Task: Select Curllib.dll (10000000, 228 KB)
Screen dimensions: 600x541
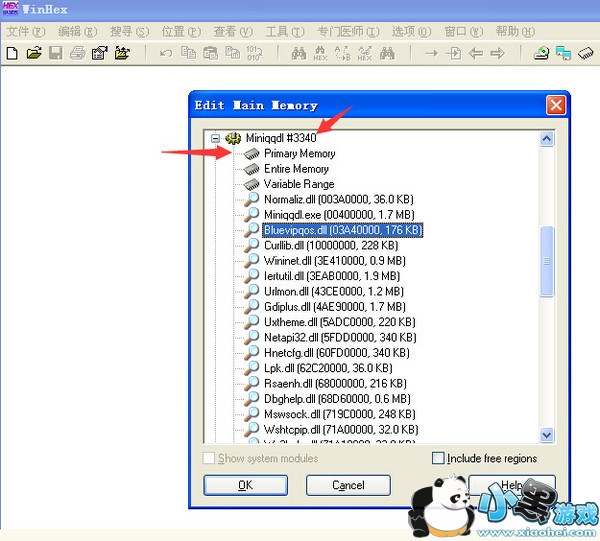Action: point(331,245)
